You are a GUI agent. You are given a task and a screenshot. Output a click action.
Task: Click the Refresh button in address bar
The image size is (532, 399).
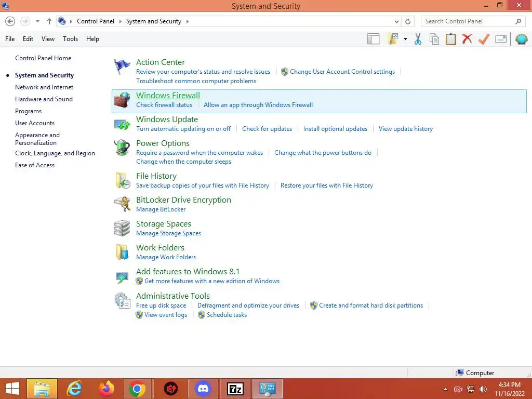click(408, 21)
